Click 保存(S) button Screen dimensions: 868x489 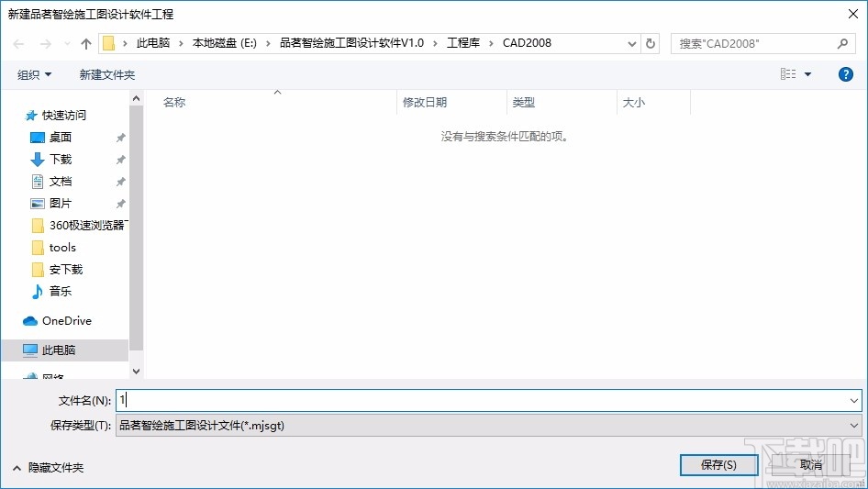(718, 464)
